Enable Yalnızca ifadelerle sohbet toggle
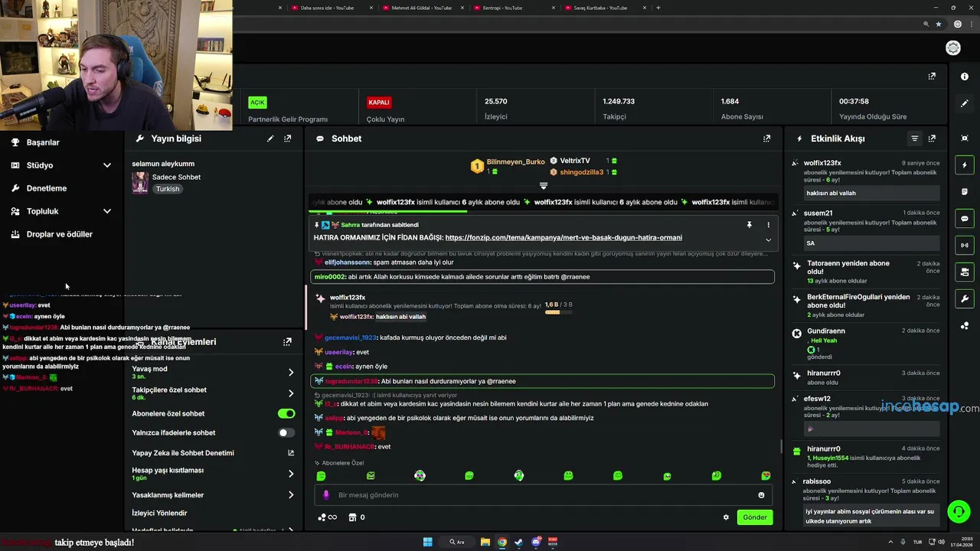980x551 pixels. [x=286, y=432]
